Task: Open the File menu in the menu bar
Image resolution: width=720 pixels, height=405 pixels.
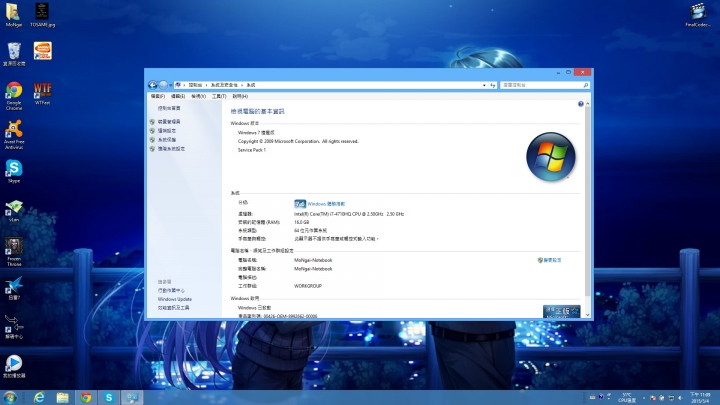Action: click(157, 96)
